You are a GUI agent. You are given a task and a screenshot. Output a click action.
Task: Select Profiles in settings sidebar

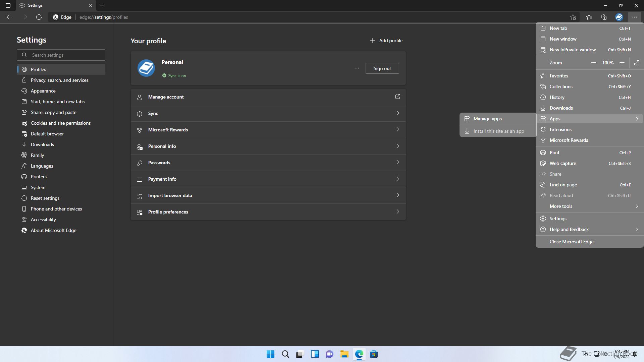coord(61,69)
